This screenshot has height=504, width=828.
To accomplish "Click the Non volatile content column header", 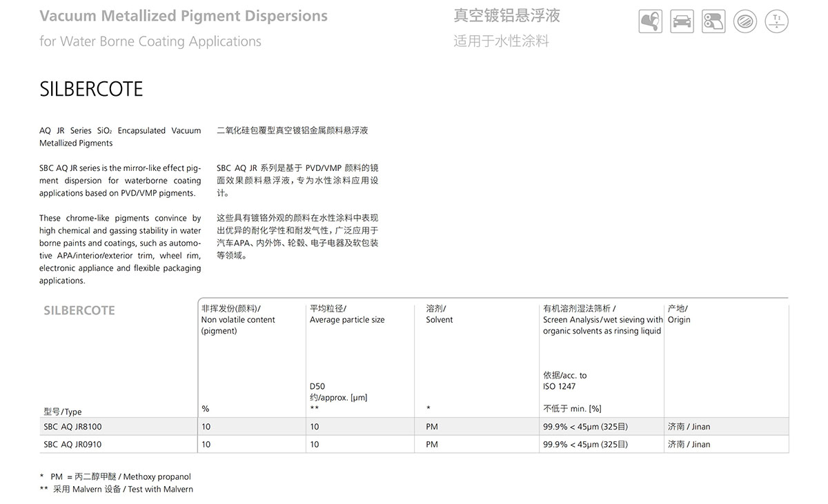I will [x=238, y=320].
